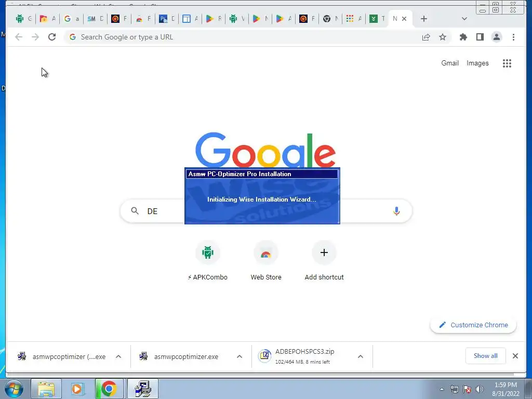The width and height of the screenshot is (532, 399).
Task: Switch to the Play Store tab labeled R
Action: (214, 19)
